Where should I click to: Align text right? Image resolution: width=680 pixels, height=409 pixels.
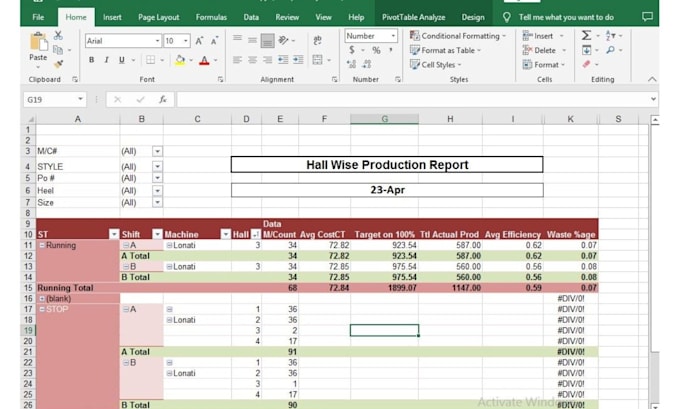[x=268, y=60]
